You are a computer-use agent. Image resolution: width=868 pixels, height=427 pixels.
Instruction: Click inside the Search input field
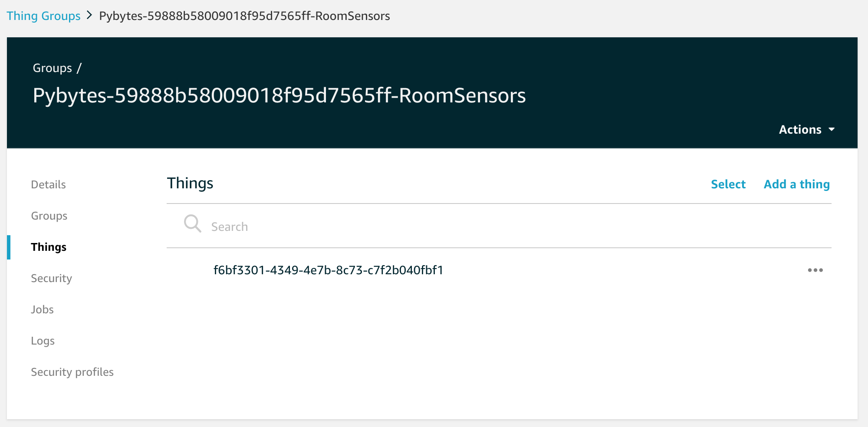click(x=304, y=226)
